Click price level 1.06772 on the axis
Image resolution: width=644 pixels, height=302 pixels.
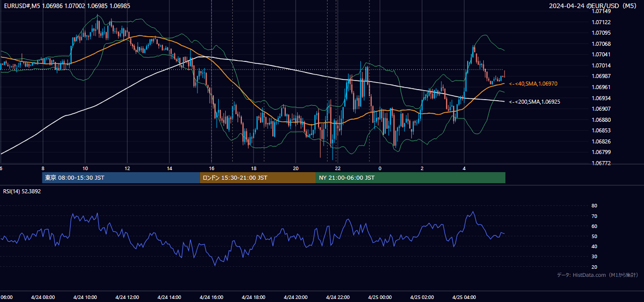click(601, 163)
